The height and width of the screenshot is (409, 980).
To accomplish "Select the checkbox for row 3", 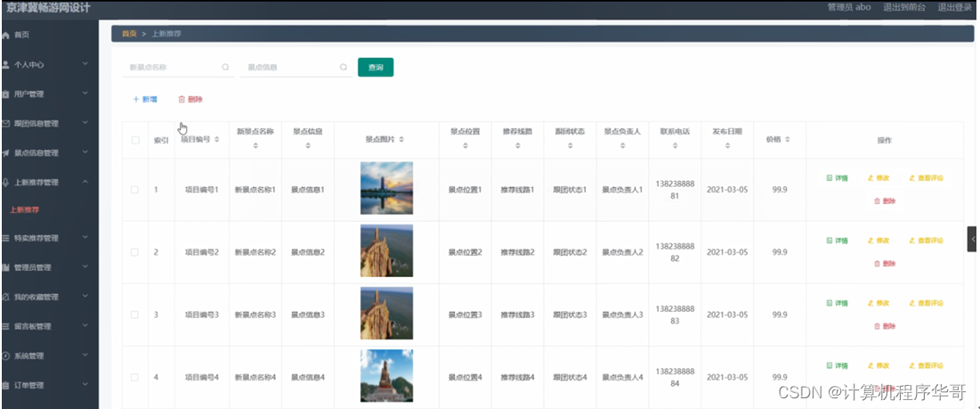I will 135,315.
